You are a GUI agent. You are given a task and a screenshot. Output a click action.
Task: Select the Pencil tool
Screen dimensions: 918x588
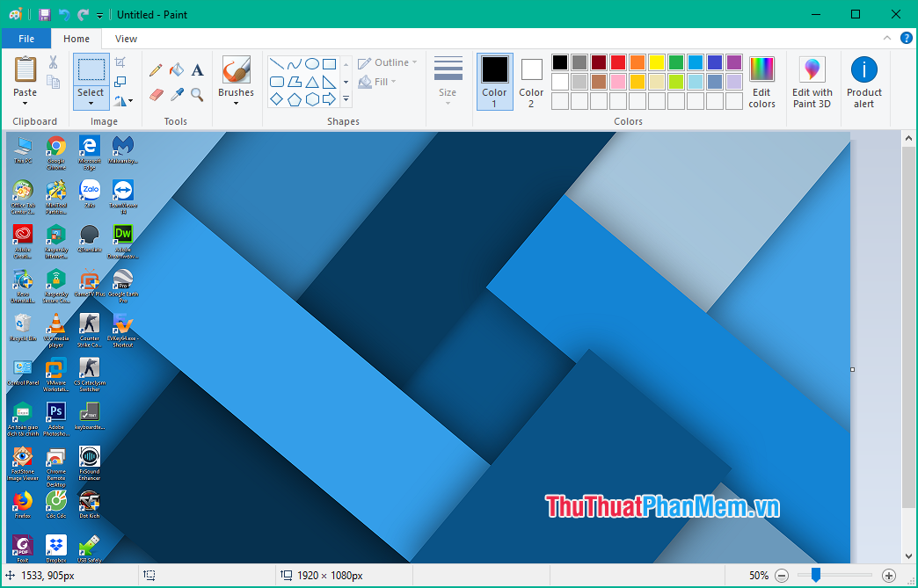point(155,70)
